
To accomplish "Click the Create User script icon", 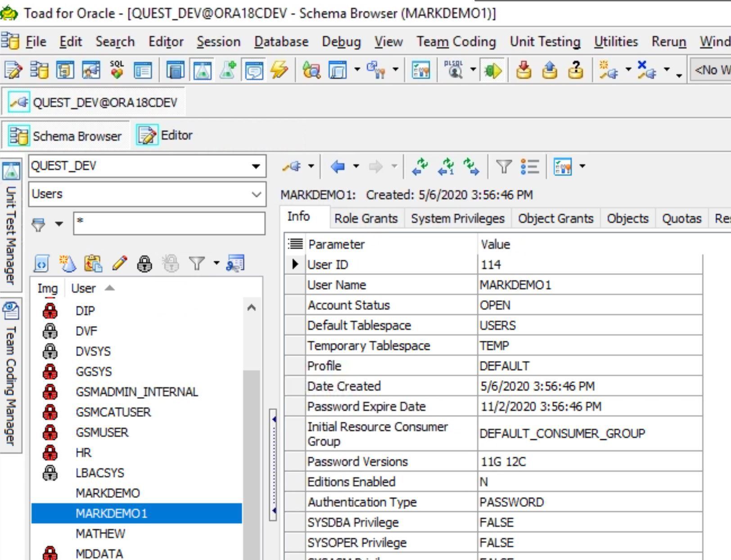I will click(41, 263).
